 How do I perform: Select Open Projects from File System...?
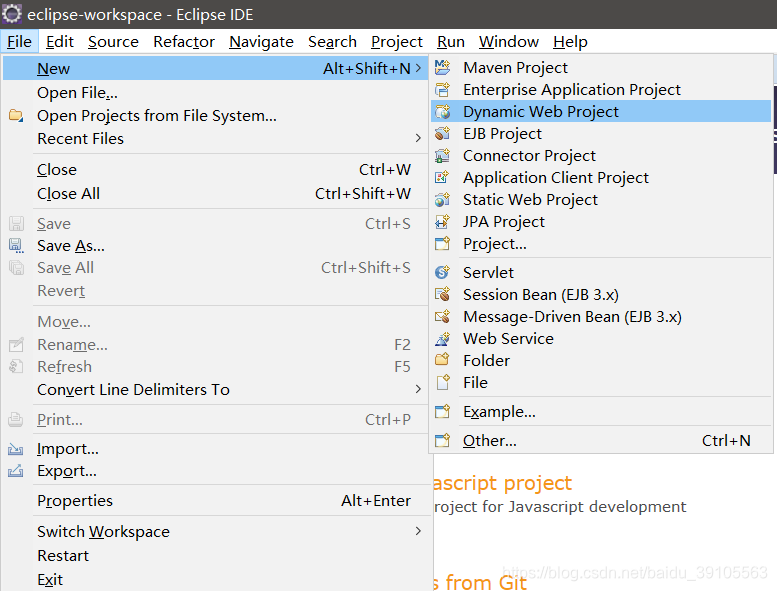point(216,115)
